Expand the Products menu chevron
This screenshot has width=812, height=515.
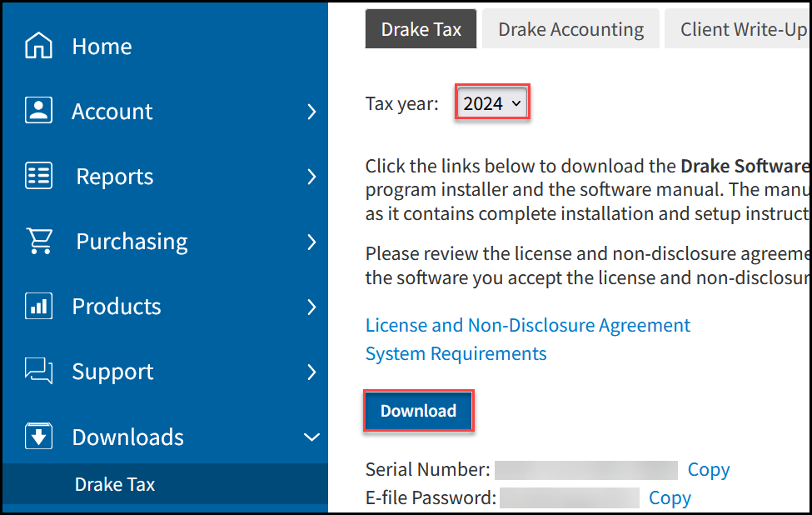(311, 307)
